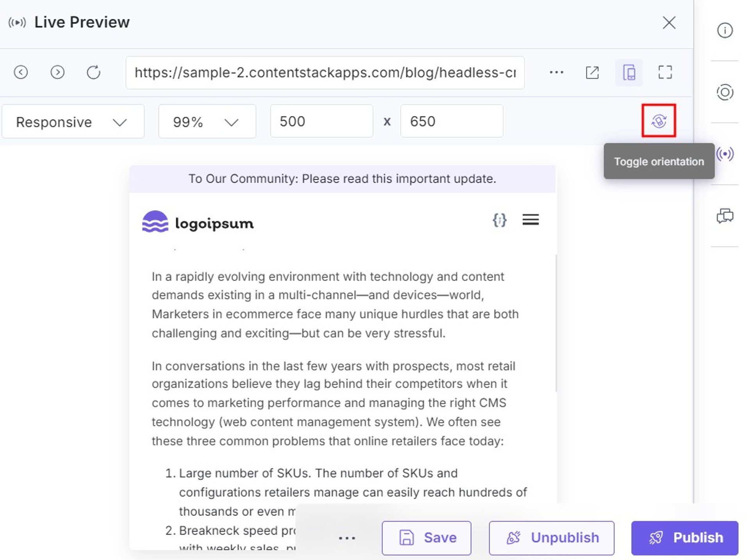Click the community update announcement banner
The image size is (750, 560).
pyautogui.click(x=342, y=179)
